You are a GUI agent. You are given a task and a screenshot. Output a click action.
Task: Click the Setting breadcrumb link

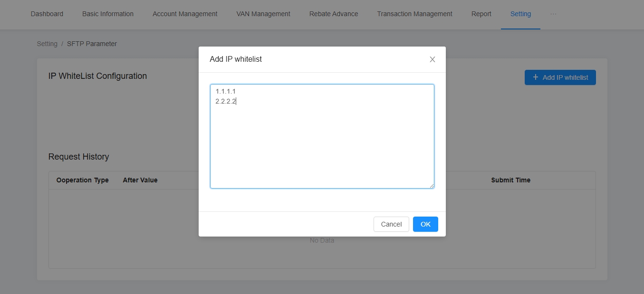pyautogui.click(x=47, y=44)
